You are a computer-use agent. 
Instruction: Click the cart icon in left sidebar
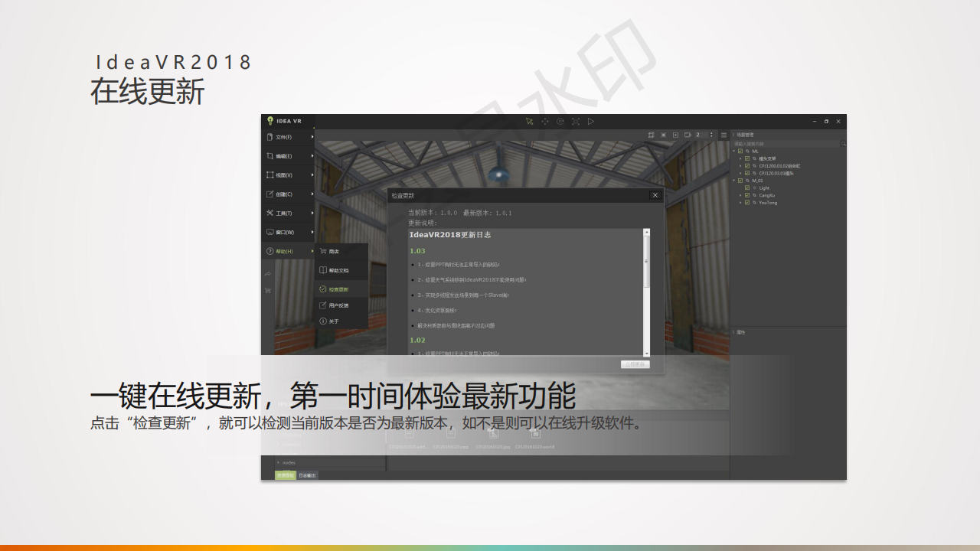point(268,290)
